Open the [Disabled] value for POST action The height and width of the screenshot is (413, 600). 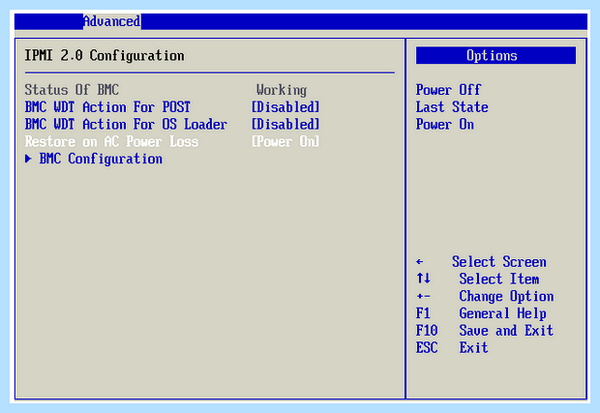pos(285,107)
